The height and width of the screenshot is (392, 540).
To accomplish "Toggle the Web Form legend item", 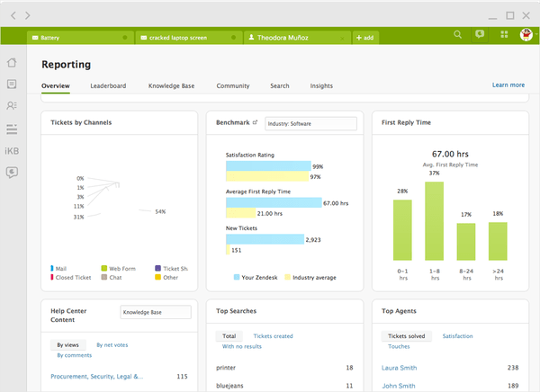I will [x=119, y=269].
